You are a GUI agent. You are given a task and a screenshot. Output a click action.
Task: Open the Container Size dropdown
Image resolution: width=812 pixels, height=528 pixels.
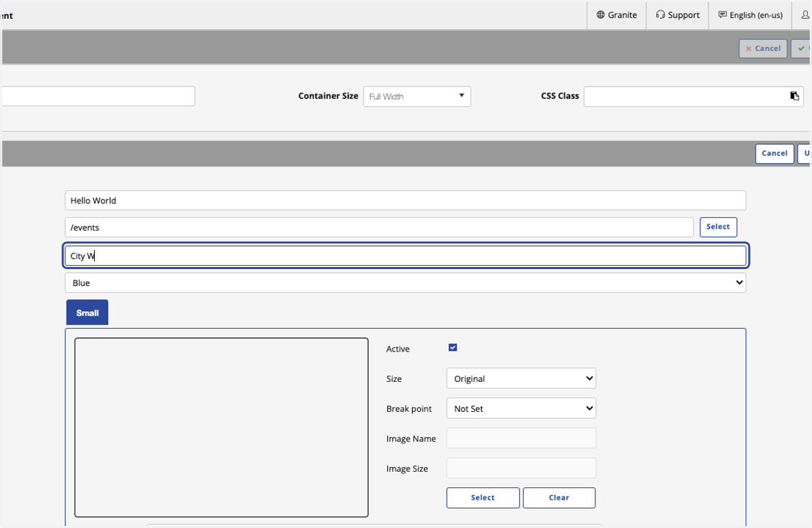pos(417,96)
